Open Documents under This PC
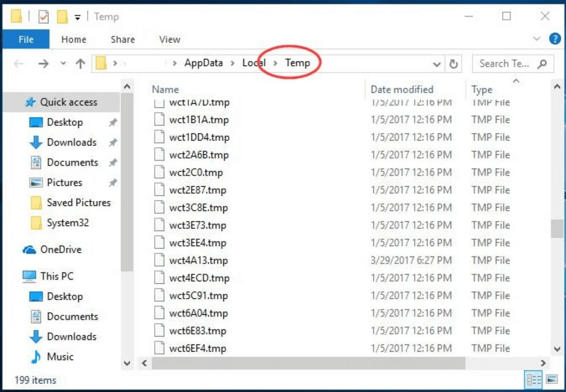 point(72,317)
